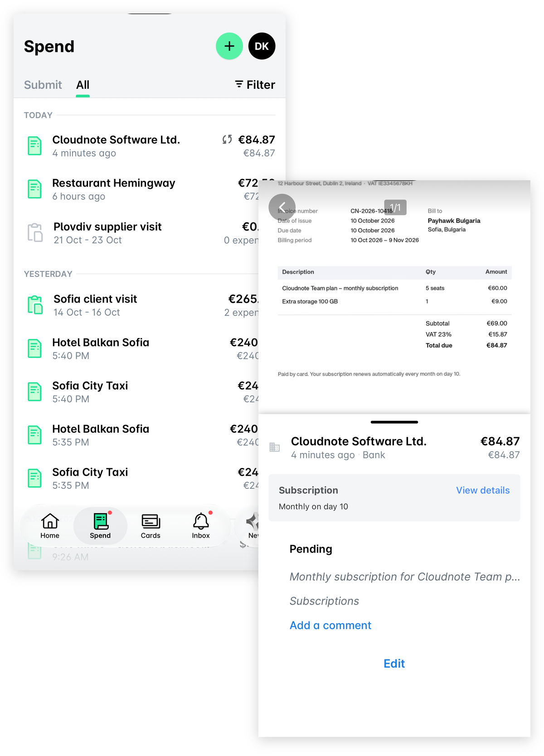544x756 pixels.
Task: Tap the green plus add button
Action: tap(229, 46)
